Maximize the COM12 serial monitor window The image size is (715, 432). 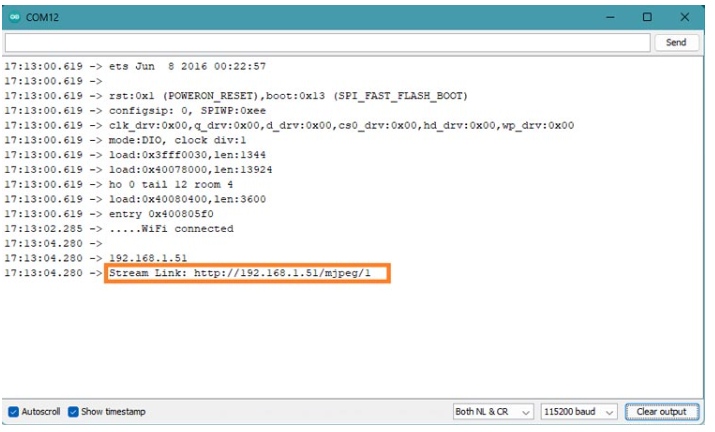tap(647, 17)
